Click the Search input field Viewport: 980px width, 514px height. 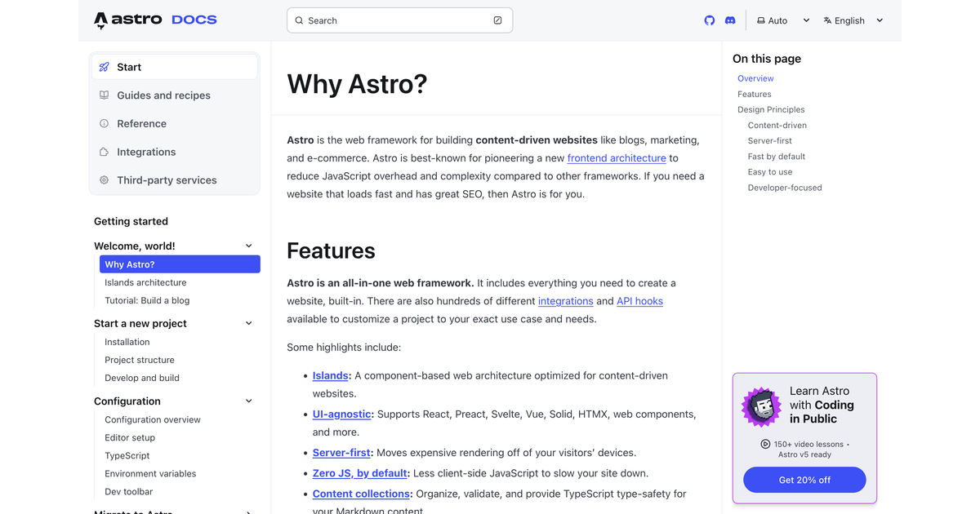point(400,20)
